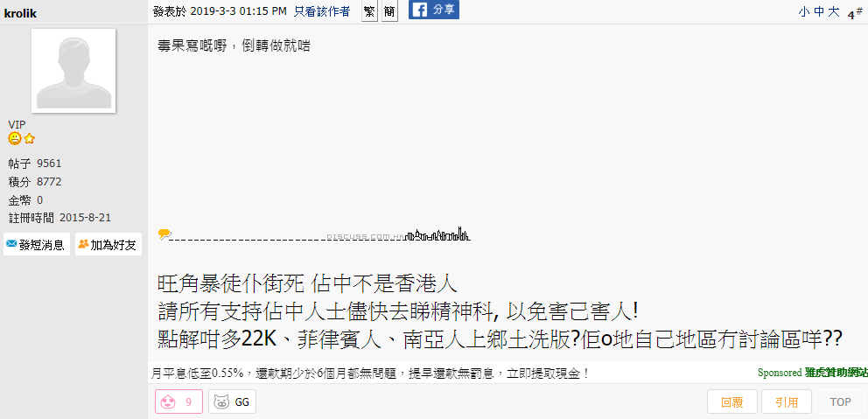Click the 發短消息 envelope button
The width and height of the screenshot is (868, 419).
[x=37, y=244]
